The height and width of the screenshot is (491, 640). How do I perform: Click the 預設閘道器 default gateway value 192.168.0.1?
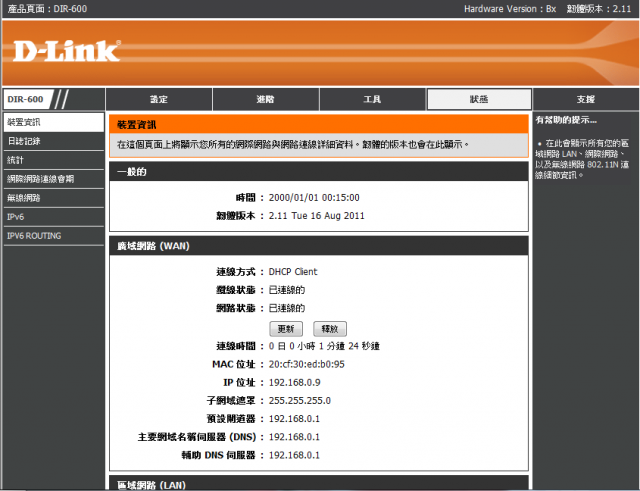[294, 419]
